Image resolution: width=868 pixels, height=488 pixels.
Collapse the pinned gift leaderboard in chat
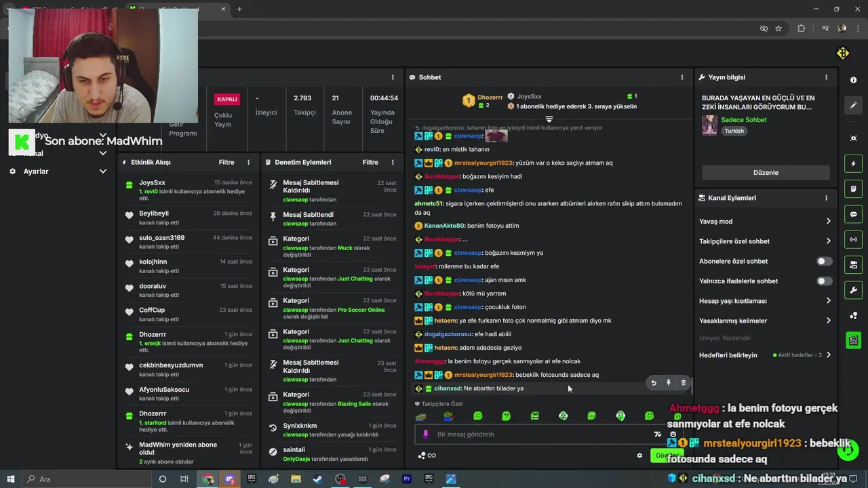click(x=549, y=119)
